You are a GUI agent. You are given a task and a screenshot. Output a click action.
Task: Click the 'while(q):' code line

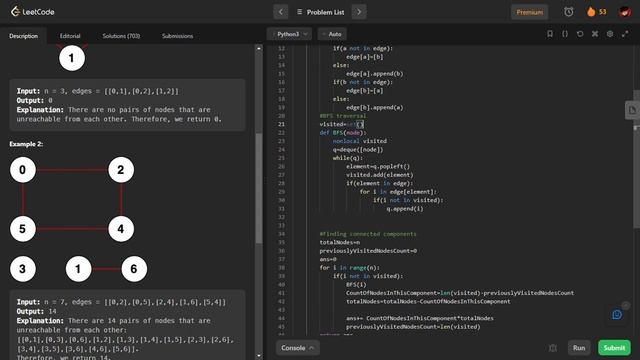[x=347, y=158]
